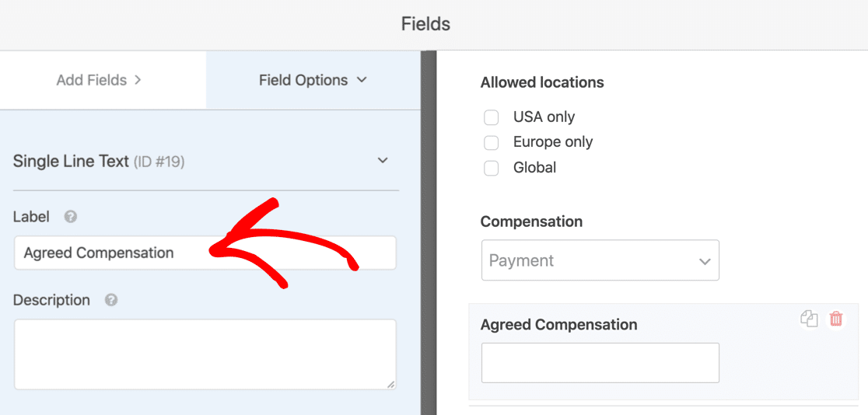Click the help icon beside Description
This screenshot has height=415, width=868.
(111, 300)
